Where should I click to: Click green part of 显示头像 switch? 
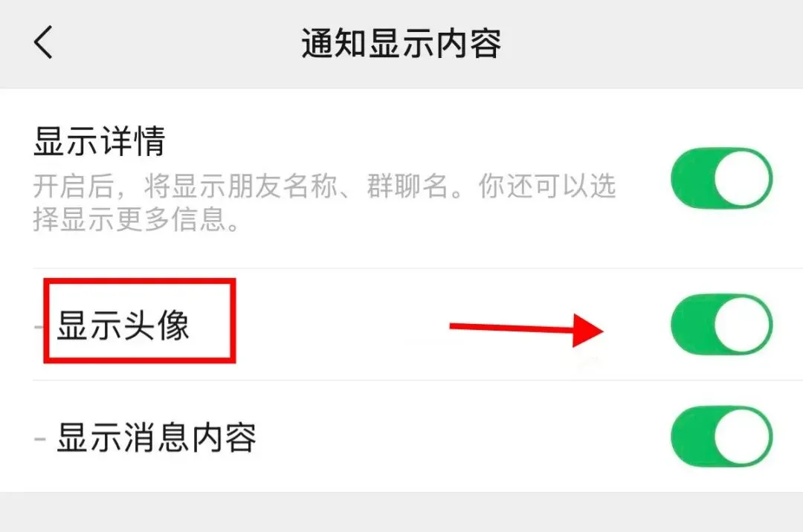point(692,324)
